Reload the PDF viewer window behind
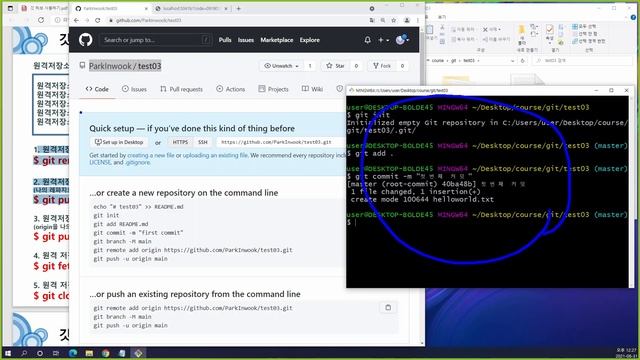 [41, 20]
